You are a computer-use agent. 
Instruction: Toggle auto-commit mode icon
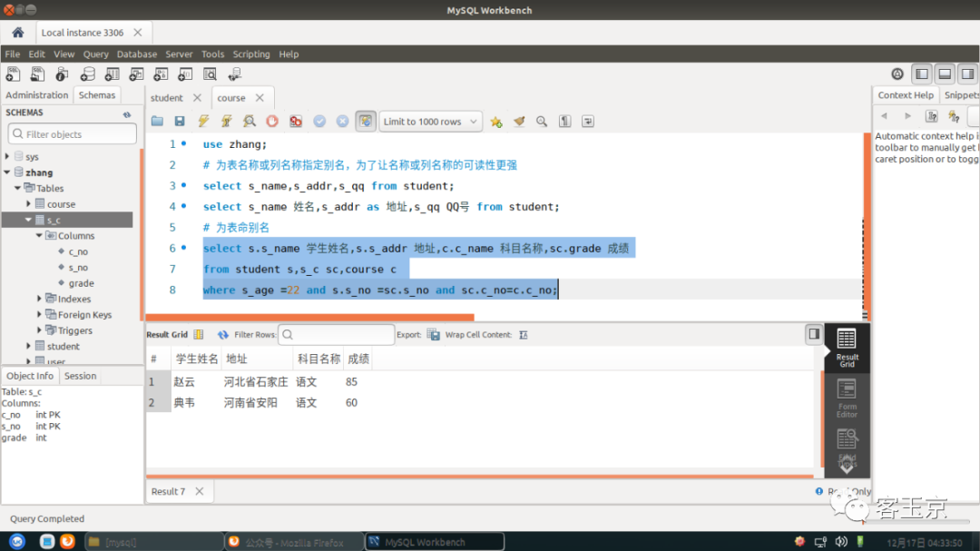tap(366, 122)
